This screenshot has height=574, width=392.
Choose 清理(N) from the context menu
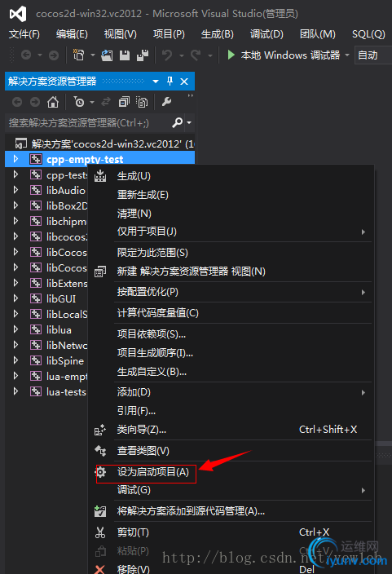pyautogui.click(x=231, y=213)
